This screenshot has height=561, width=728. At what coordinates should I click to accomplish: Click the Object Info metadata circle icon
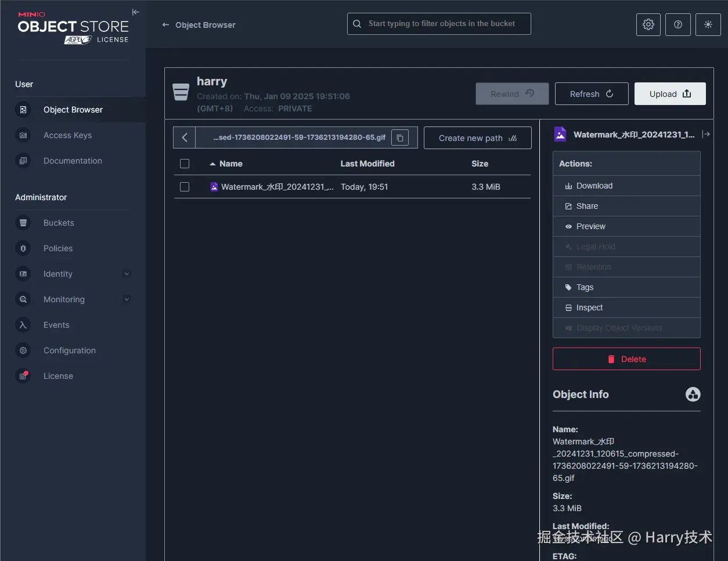(x=693, y=394)
